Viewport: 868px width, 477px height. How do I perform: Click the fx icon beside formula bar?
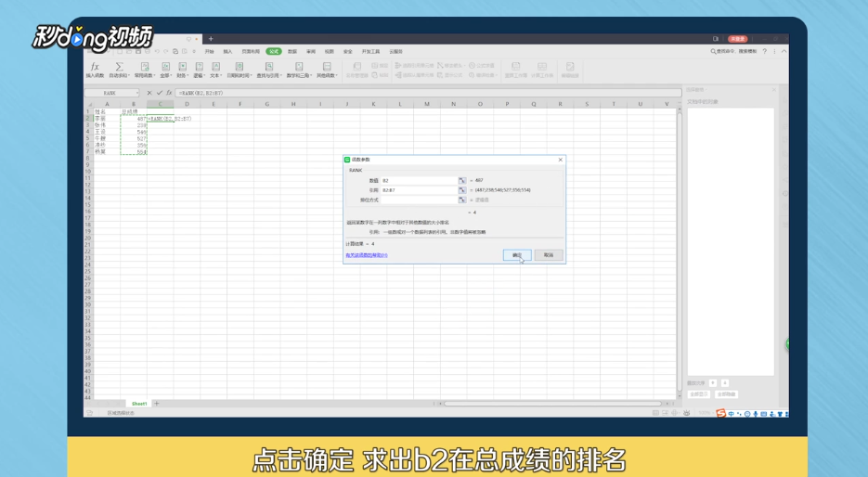click(169, 93)
